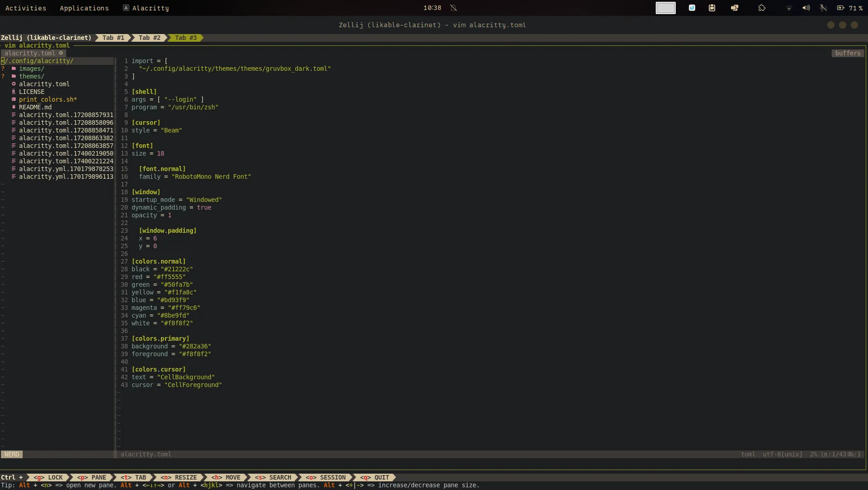The image size is (868, 490).
Task: Open the extensions puzzle-piece icon
Action: coord(762,8)
